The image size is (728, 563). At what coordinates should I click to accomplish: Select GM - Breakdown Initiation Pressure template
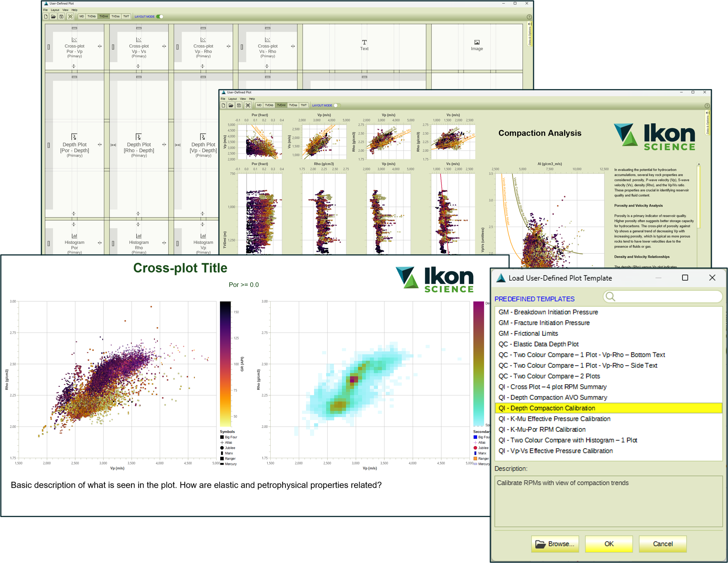(609, 312)
